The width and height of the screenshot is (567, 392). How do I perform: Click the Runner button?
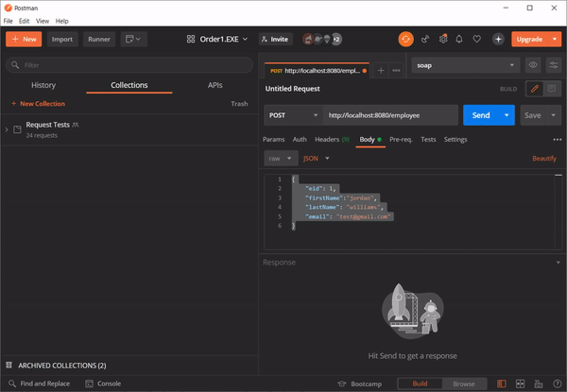point(99,39)
